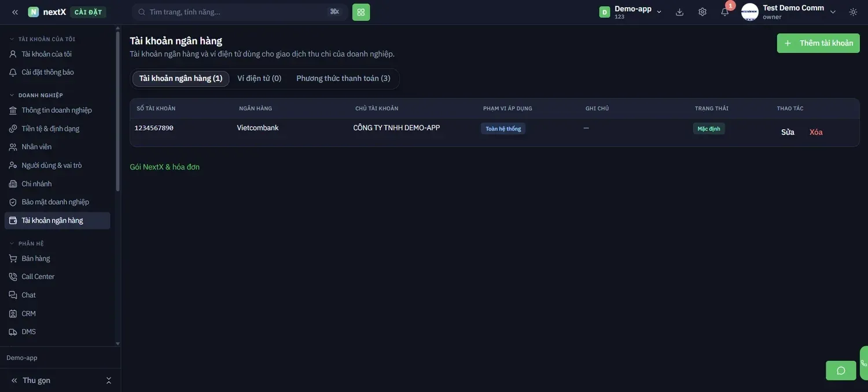Image resolution: width=868 pixels, height=392 pixels.
Task: Click the account number 1234567890
Action: 154,128
